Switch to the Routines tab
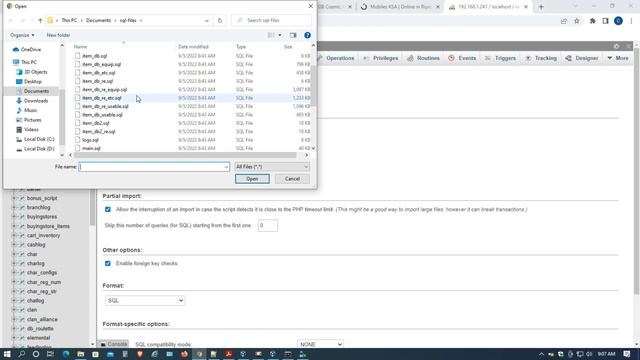Screen dimensions: 640x360 (x=423, y=58)
